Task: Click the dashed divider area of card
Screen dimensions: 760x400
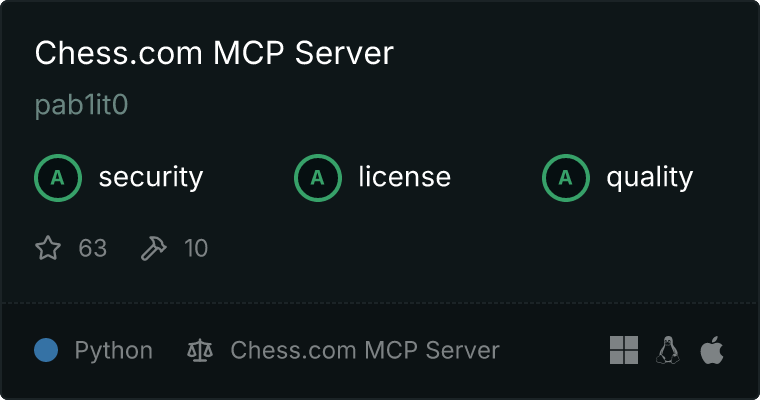Action: coord(380,303)
